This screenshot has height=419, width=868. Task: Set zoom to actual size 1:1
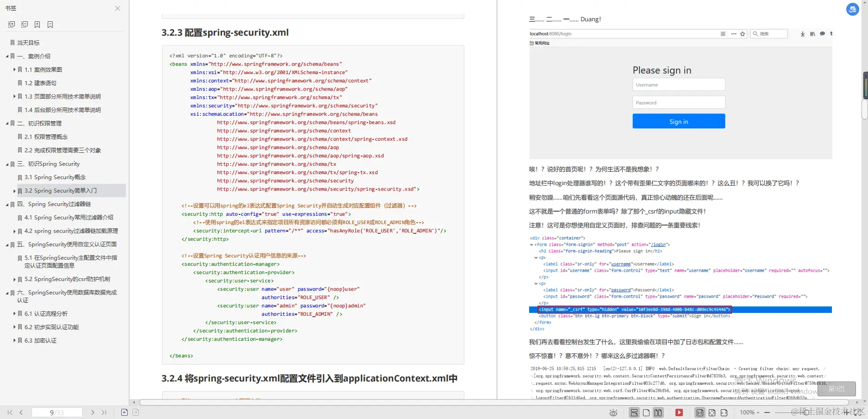click(x=699, y=413)
